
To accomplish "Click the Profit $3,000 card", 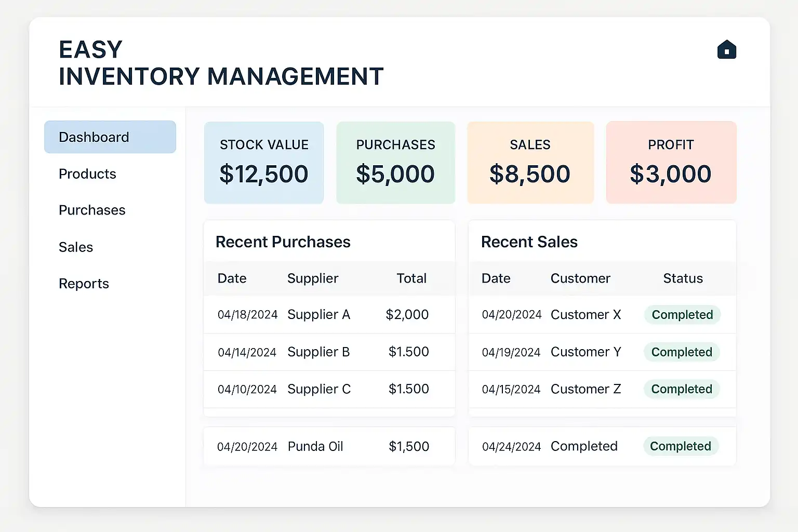I will (671, 163).
